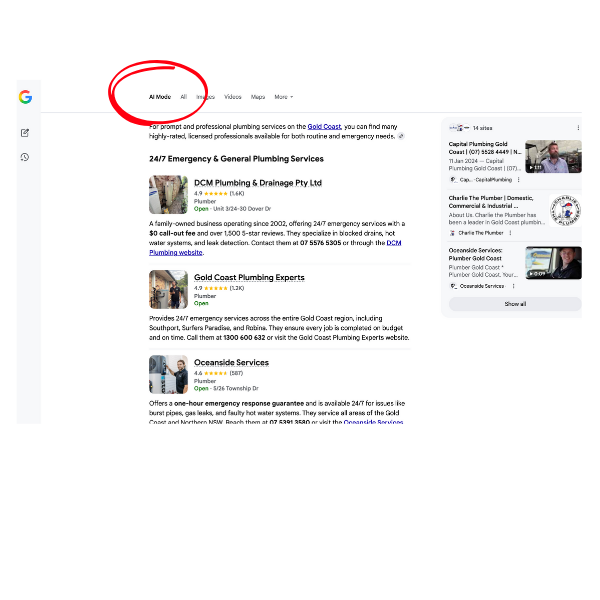600x600 pixels.
Task: Open Gold Coast Plumbing Experts listing
Action: click(249, 277)
